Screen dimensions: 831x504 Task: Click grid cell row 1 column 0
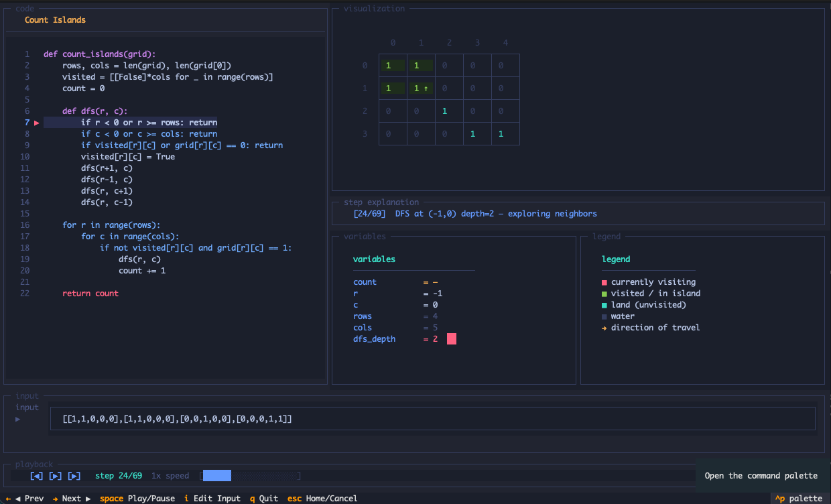(x=393, y=88)
